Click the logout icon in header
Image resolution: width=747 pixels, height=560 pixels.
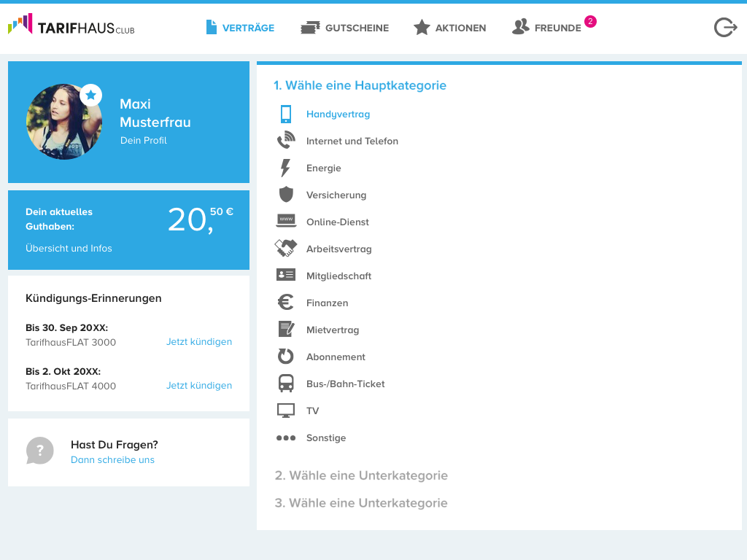725,28
